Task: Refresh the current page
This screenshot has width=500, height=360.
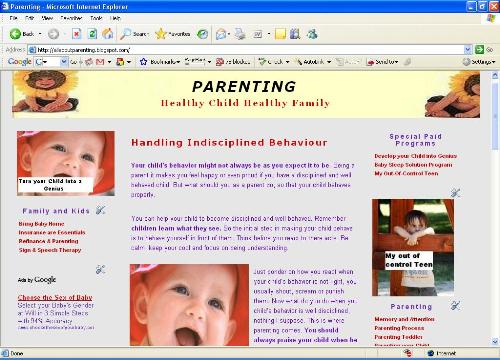Action: point(92,34)
